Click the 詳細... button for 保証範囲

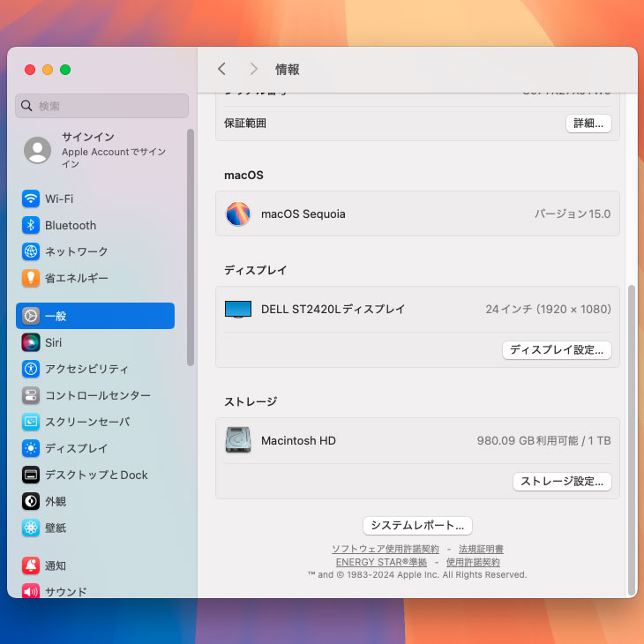[588, 124]
